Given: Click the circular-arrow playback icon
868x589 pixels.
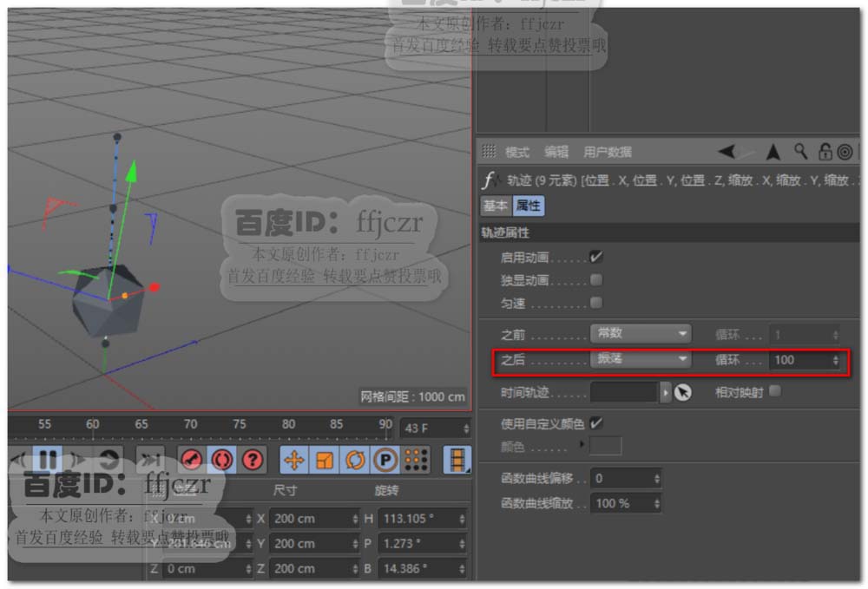Looking at the screenshot, I should (109, 459).
